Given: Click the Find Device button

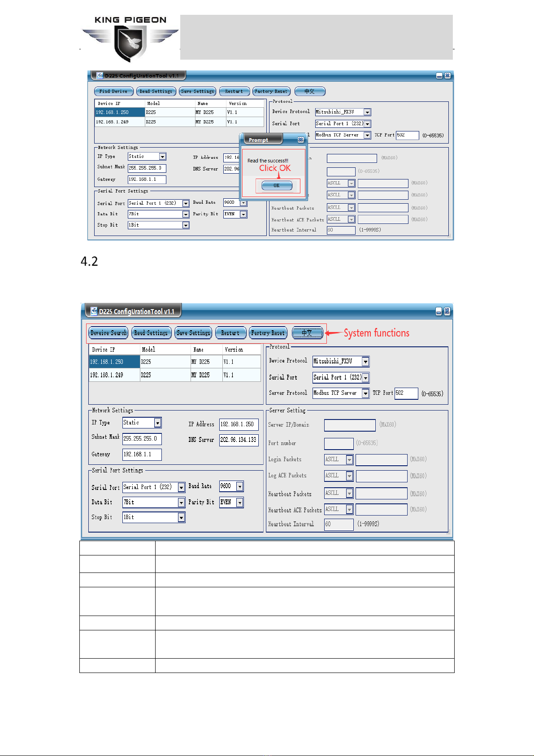Looking at the screenshot, I should 113,92.
